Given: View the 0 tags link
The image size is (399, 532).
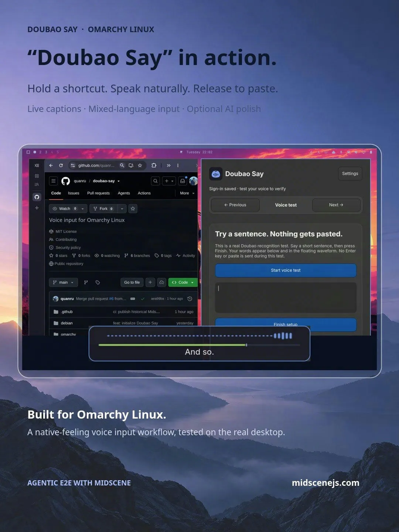Looking at the screenshot, I should [x=163, y=256].
